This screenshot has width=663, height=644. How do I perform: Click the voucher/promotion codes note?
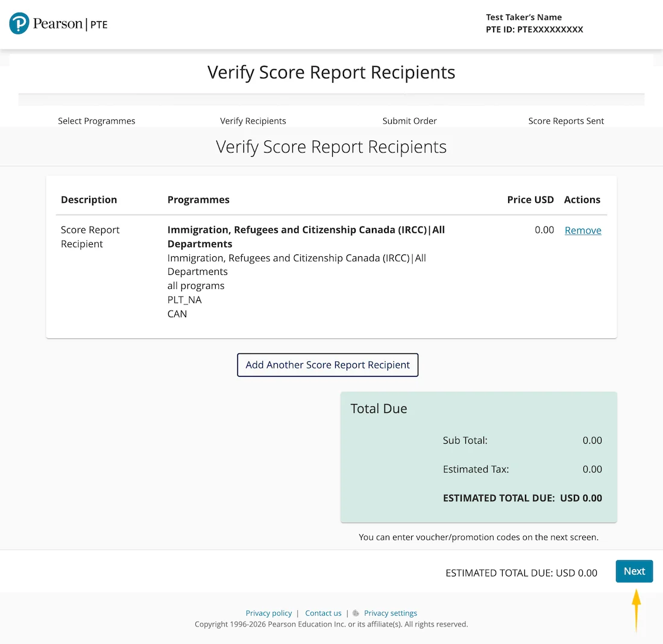pos(479,537)
